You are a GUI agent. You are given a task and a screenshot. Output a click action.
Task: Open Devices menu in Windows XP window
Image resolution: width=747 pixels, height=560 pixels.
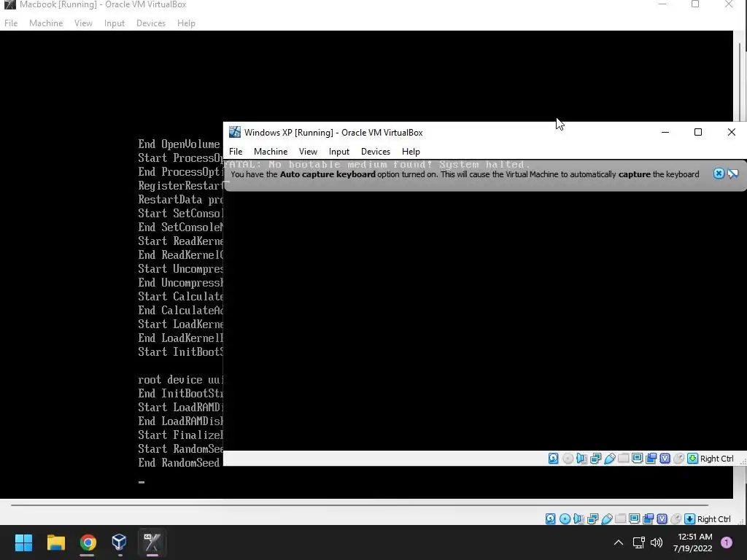pyautogui.click(x=376, y=152)
